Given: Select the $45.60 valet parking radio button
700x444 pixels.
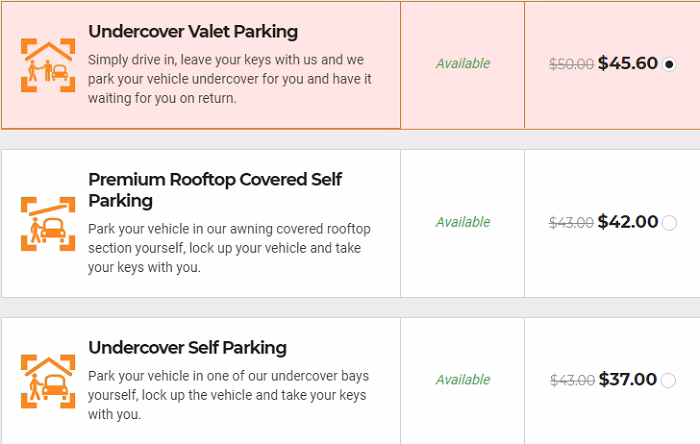Looking at the screenshot, I should [x=669, y=64].
